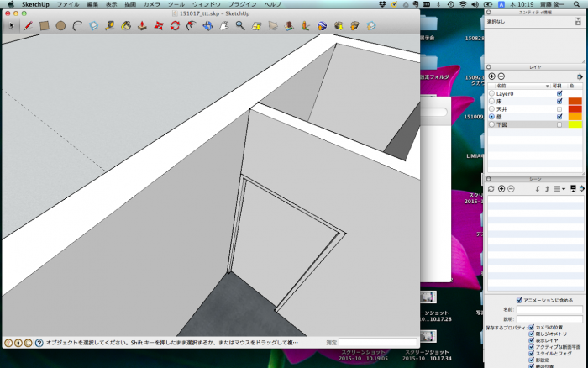The image size is (588, 368).
Task: Uncheck アニメーションに含める checkbox
Action: point(519,301)
